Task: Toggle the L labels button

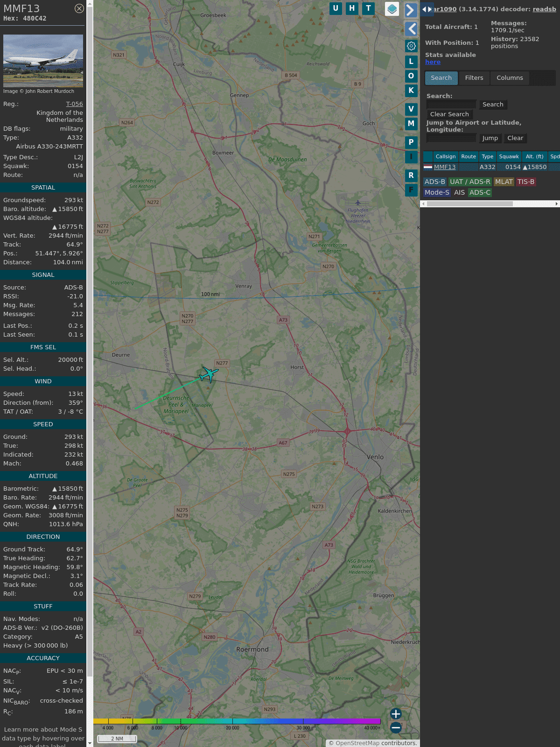Action: [411, 61]
